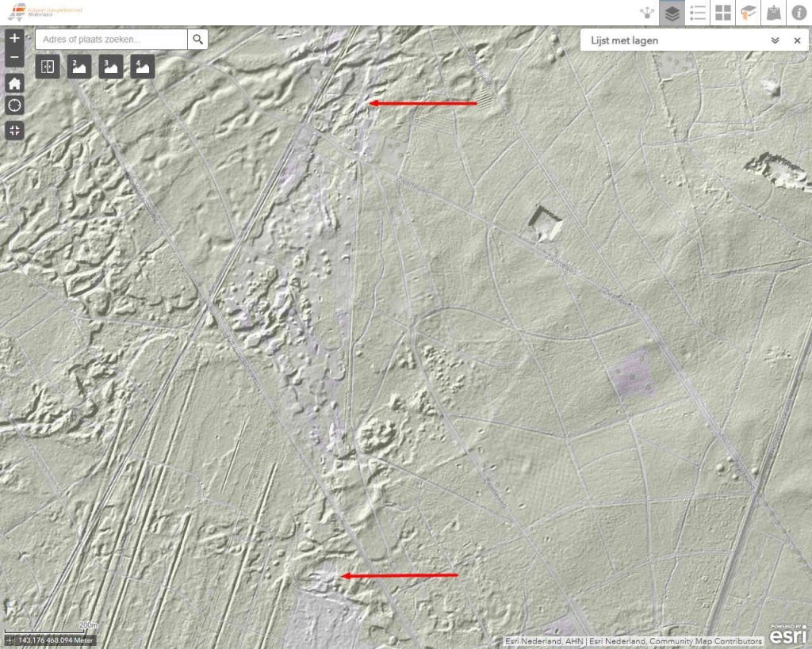Collapse the 'Lijst met lagen' panel
Viewport: 812px width, 649px height.
[775, 40]
